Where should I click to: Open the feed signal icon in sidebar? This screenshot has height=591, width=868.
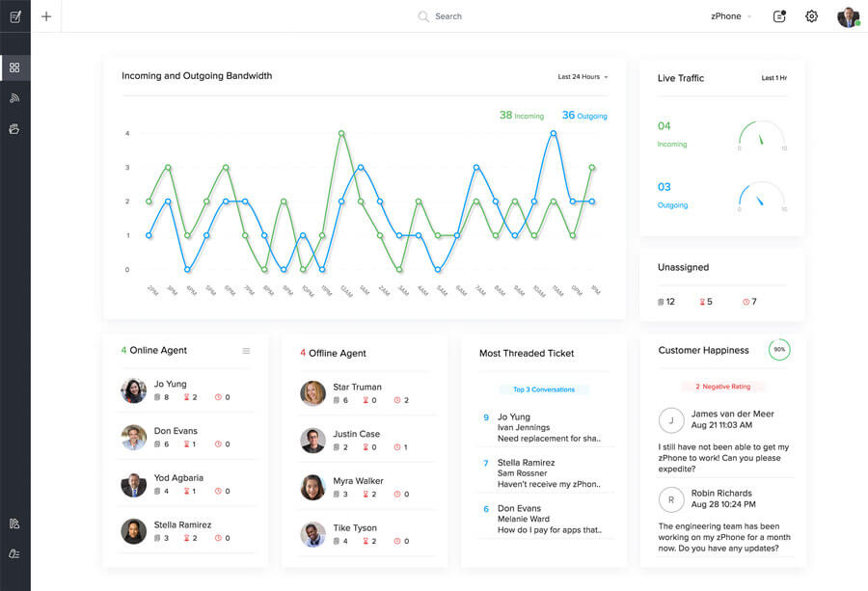(x=14, y=98)
